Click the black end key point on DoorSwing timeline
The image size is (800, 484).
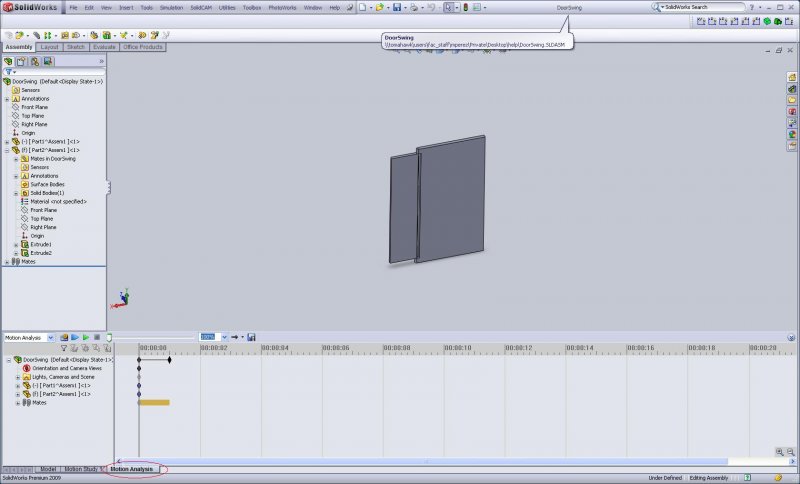coord(169,360)
